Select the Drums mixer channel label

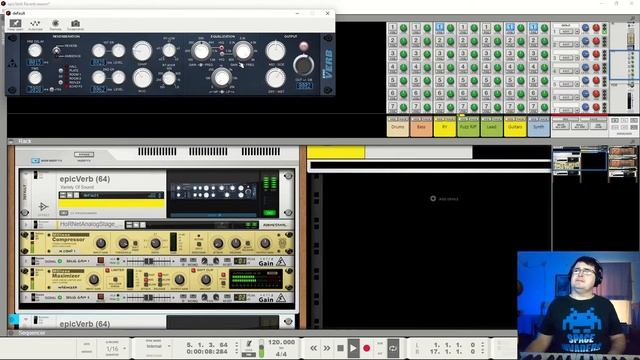[x=398, y=127]
